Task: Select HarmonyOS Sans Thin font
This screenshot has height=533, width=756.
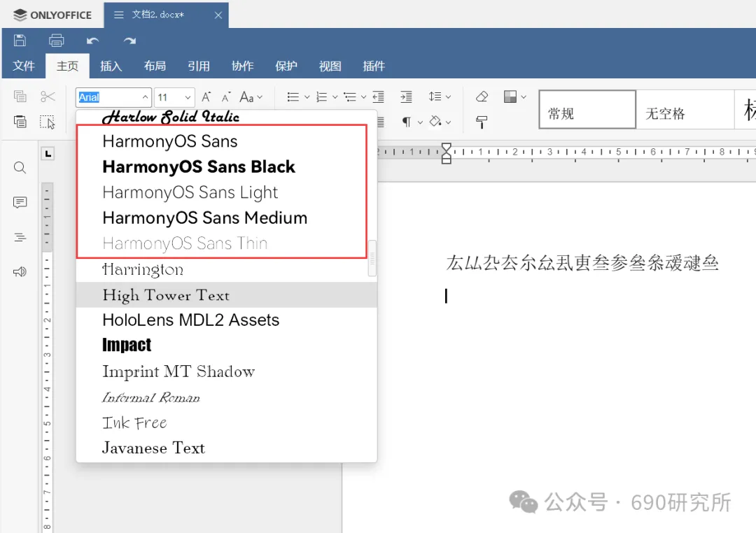Action: (226, 243)
